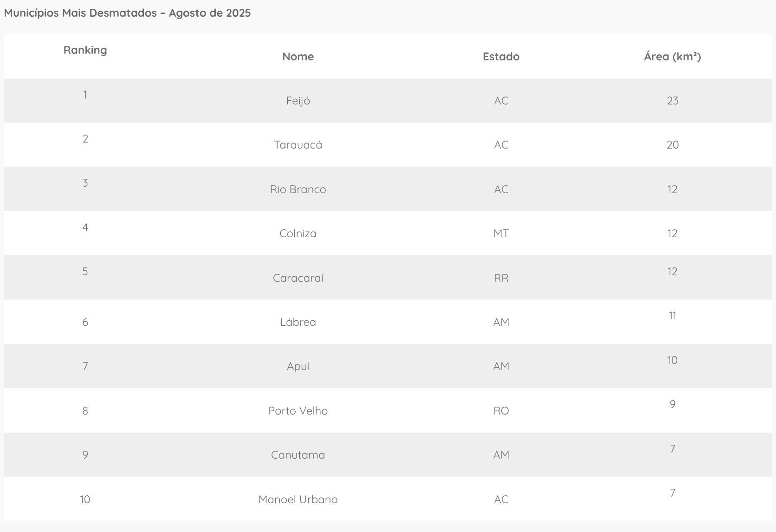Select the Porto Velho name cell
This screenshot has height=532, width=776.
[x=298, y=411]
